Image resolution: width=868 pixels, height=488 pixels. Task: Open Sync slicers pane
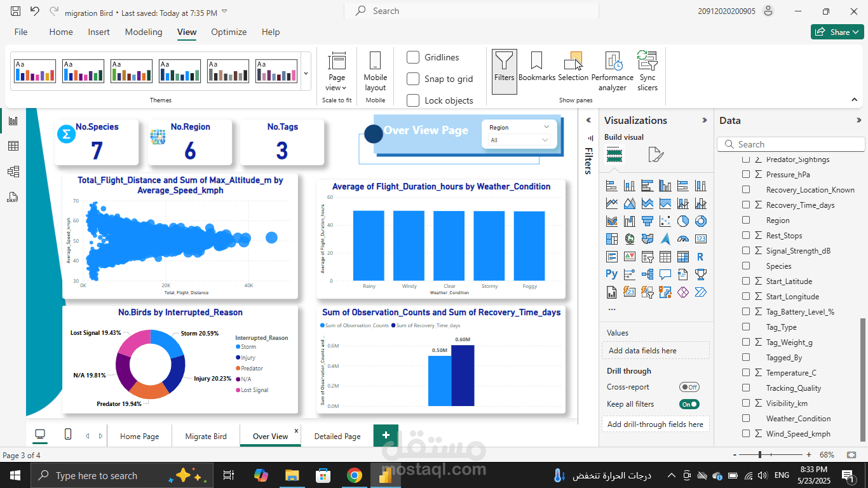click(648, 72)
